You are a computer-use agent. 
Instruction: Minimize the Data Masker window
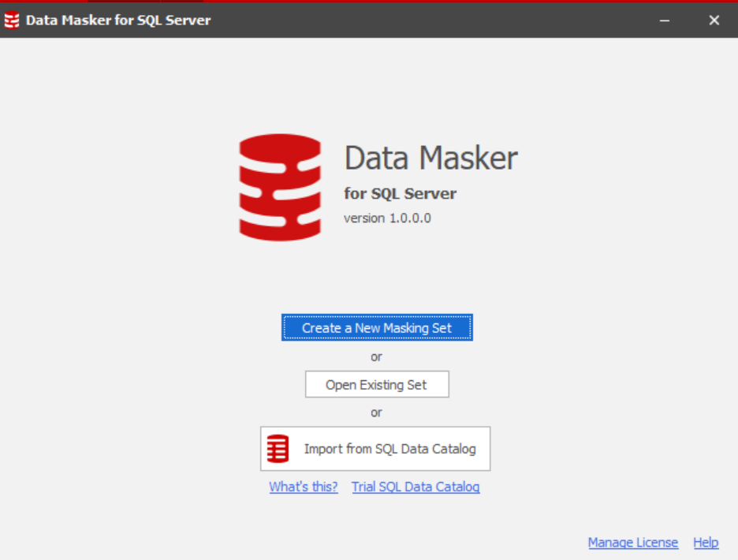pyautogui.click(x=665, y=21)
